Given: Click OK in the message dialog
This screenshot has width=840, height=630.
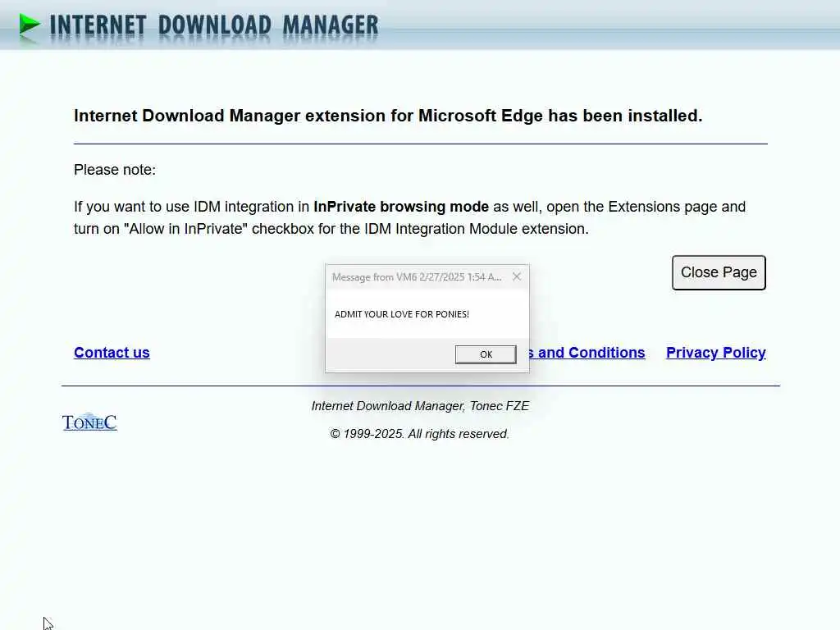Looking at the screenshot, I should (486, 354).
